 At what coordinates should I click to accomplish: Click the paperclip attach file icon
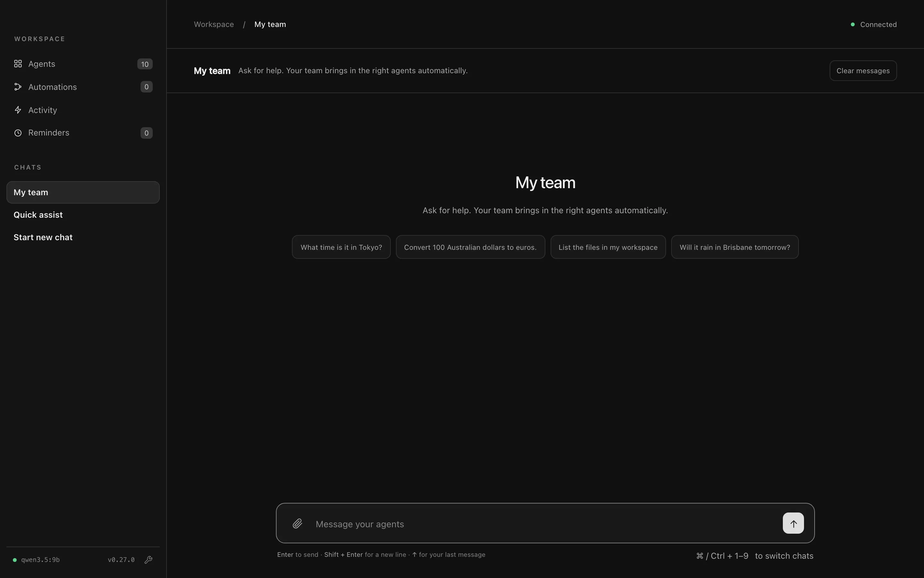pyautogui.click(x=297, y=523)
